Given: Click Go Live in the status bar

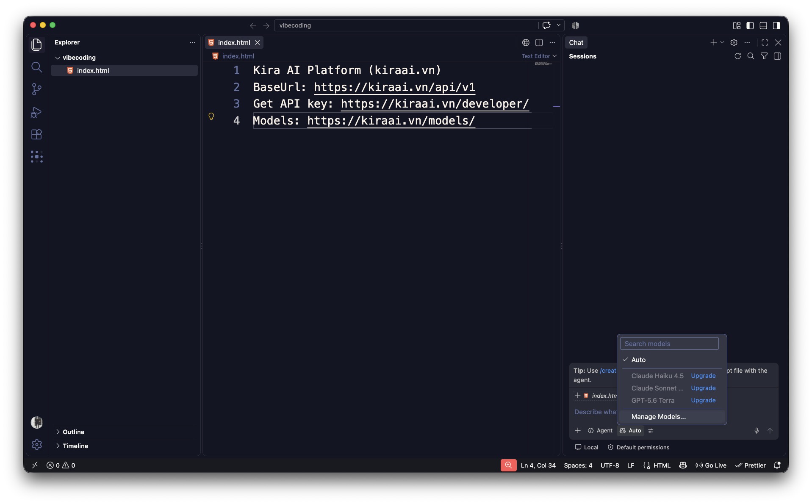Looking at the screenshot, I should [x=710, y=465].
